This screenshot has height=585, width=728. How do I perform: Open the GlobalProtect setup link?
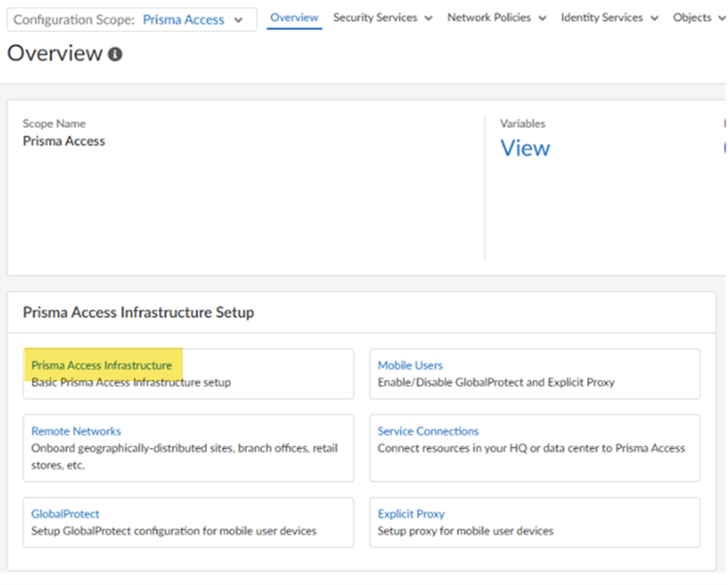point(65,514)
